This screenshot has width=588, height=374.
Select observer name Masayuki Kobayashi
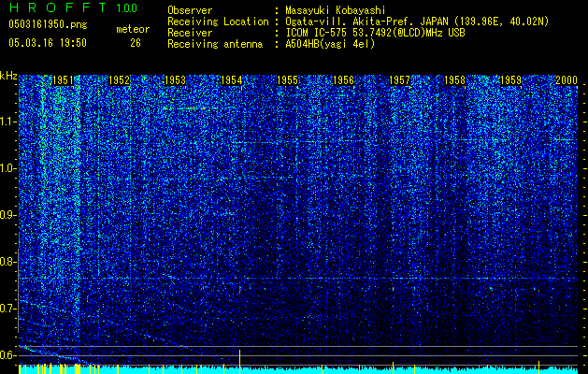coord(336,10)
